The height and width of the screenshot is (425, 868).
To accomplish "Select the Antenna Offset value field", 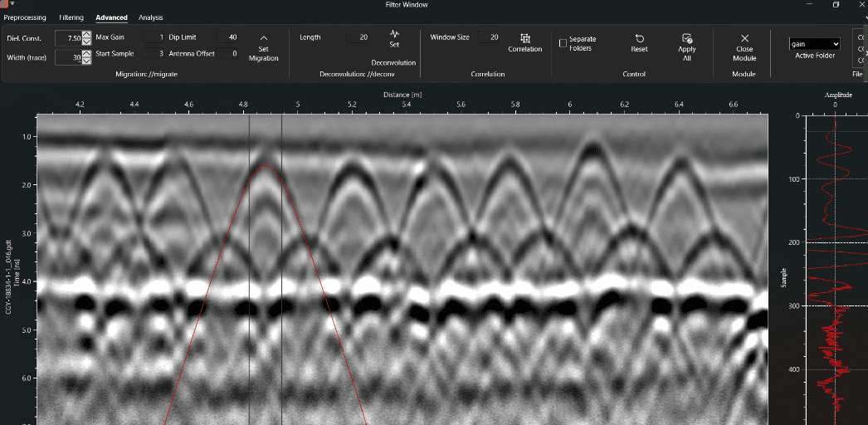I will (228, 54).
